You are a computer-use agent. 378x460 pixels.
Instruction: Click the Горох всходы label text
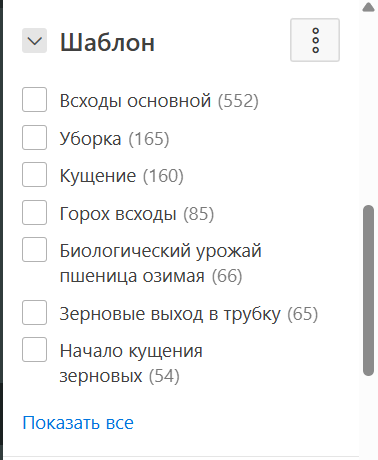(x=118, y=214)
